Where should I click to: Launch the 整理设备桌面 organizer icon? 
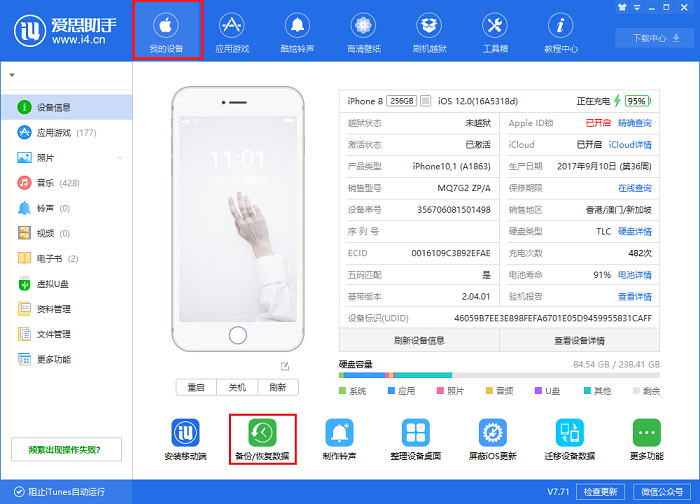point(416,432)
